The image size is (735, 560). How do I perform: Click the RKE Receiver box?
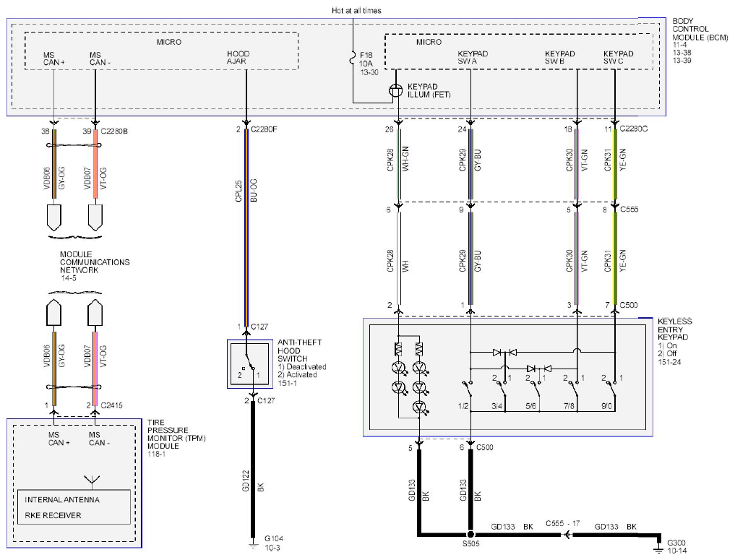pos(74,507)
